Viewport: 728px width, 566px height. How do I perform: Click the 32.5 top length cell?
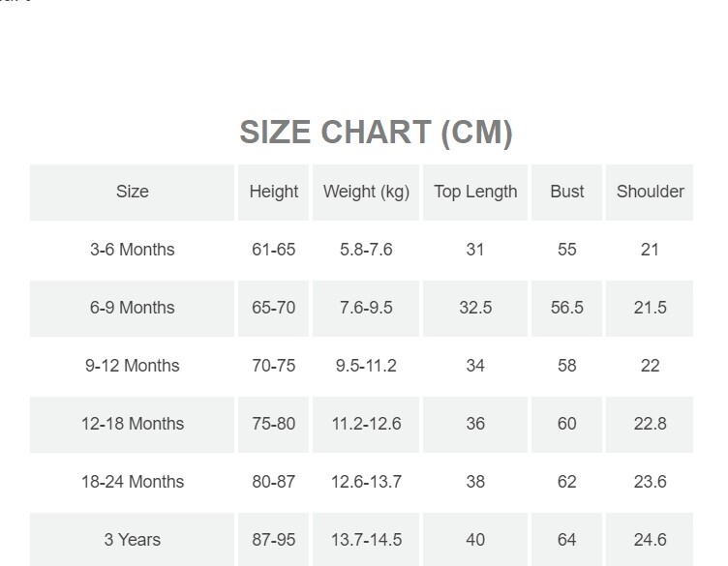click(x=475, y=308)
